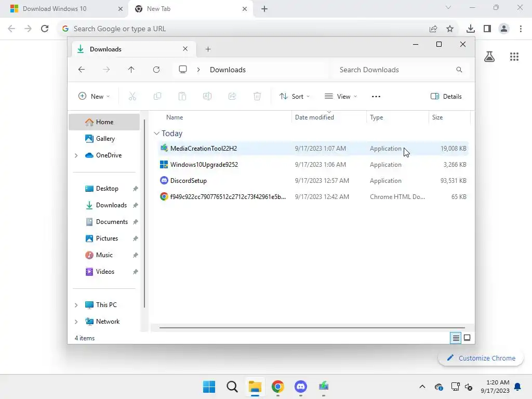Bookmark this tab with the star icon
532x399 pixels.
(450, 29)
